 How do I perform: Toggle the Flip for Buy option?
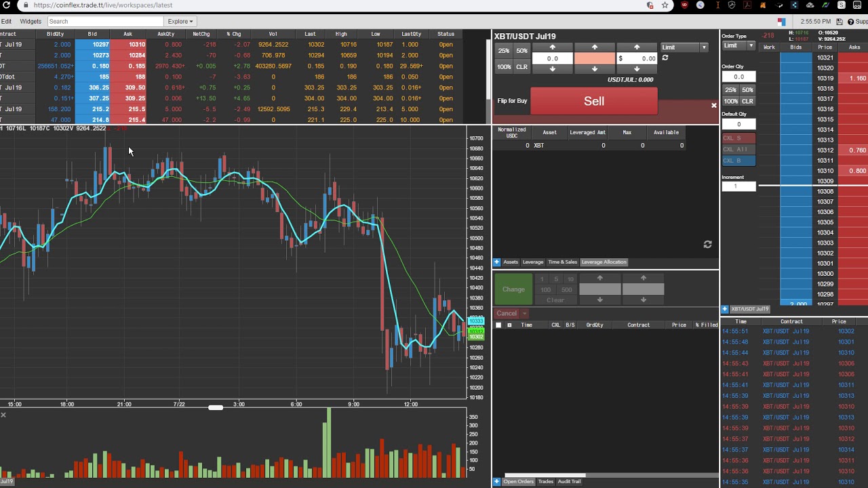click(x=512, y=101)
